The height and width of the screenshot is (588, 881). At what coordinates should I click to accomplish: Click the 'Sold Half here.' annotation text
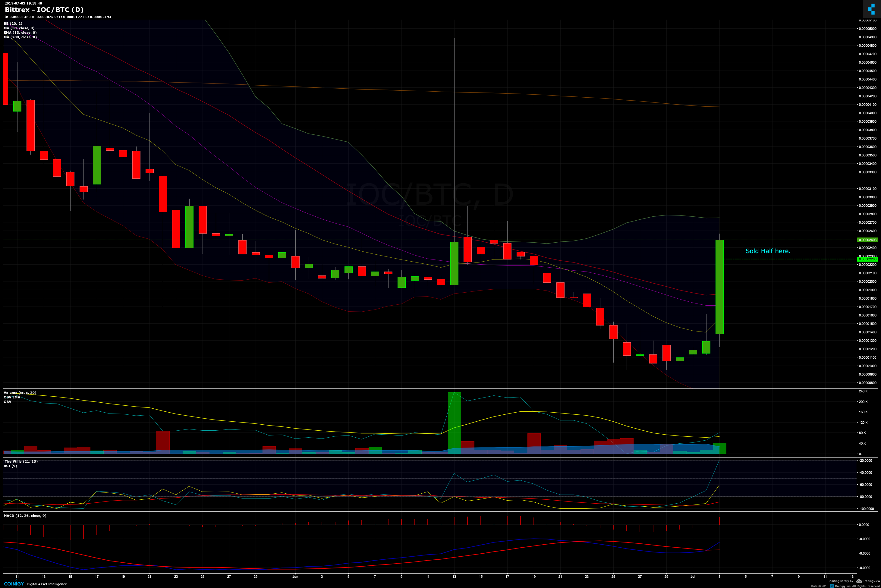[x=768, y=251]
